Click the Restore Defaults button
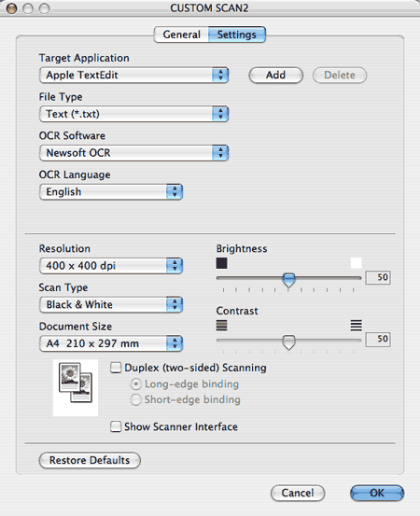This screenshot has height=516, width=420. click(x=90, y=460)
